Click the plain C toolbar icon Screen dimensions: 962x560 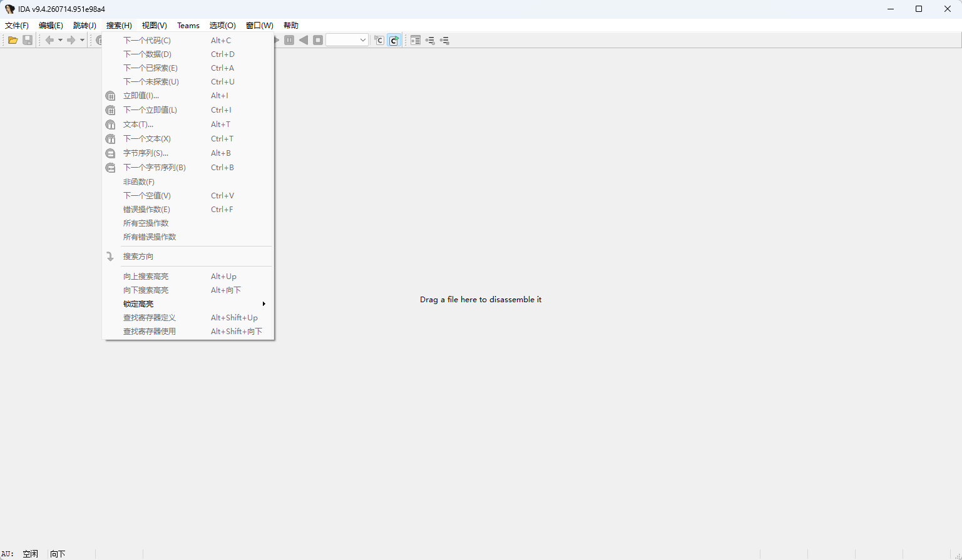pos(379,40)
